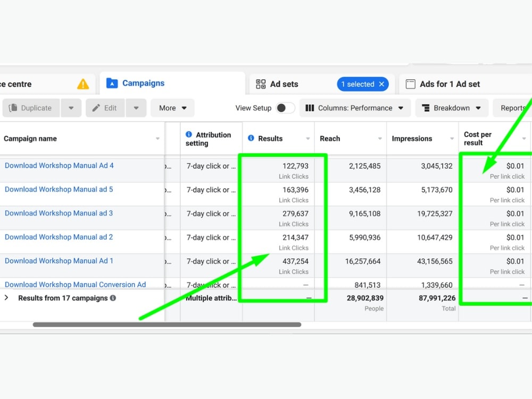Click total impressions 87,991,226

click(x=437, y=298)
